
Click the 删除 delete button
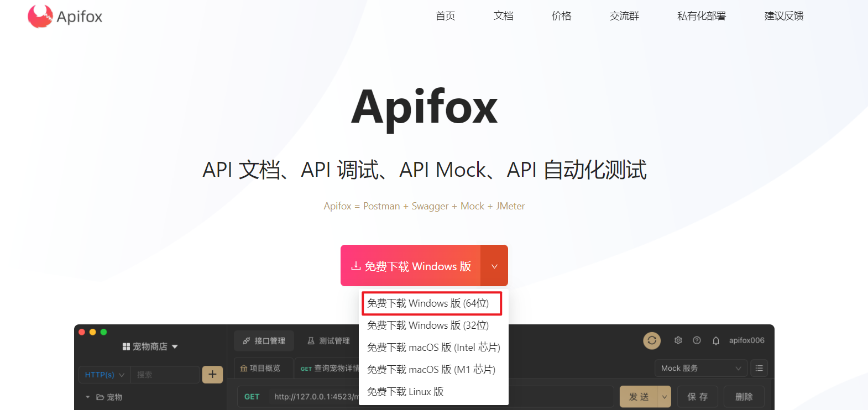[744, 397]
